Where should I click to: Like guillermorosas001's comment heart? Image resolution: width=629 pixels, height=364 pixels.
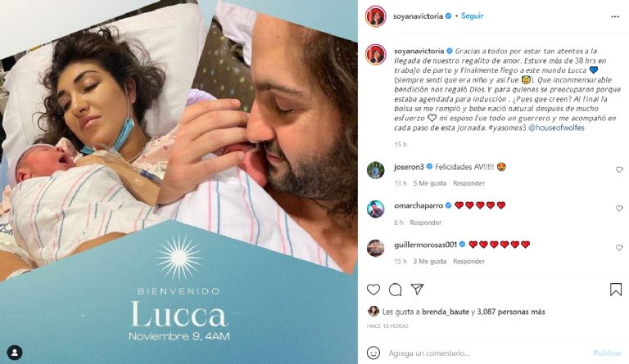pyautogui.click(x=619, y=248)
